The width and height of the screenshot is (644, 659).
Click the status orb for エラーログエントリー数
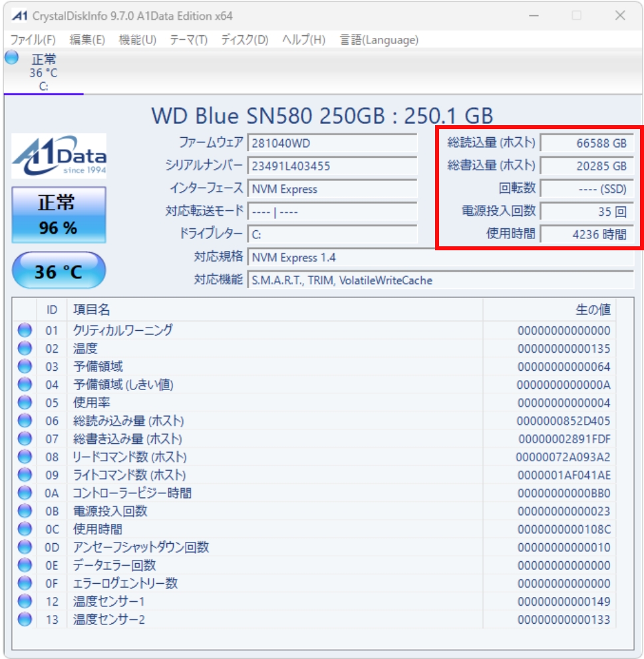(x=25, y=583)
